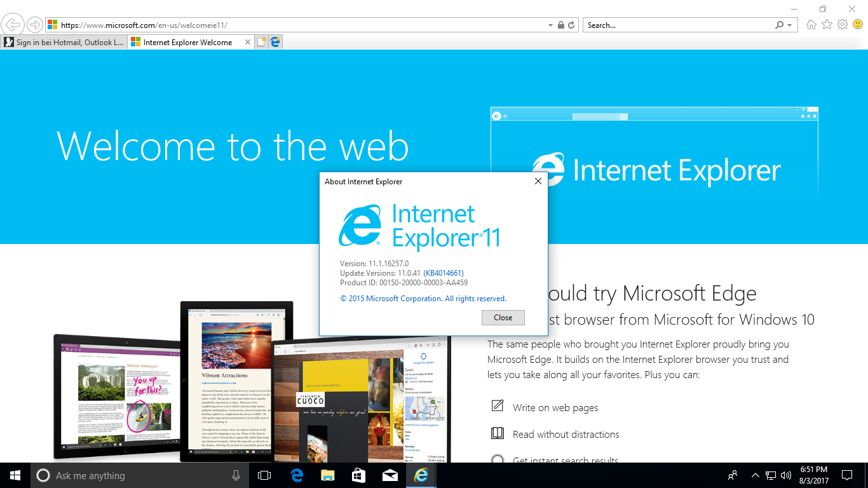
Task: Click the Internet Explorer 11 logo in dialog
Action: (419, 226)
